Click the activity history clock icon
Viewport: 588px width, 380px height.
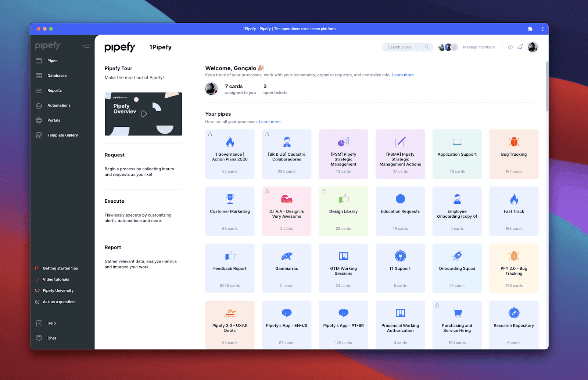(510, 47)
